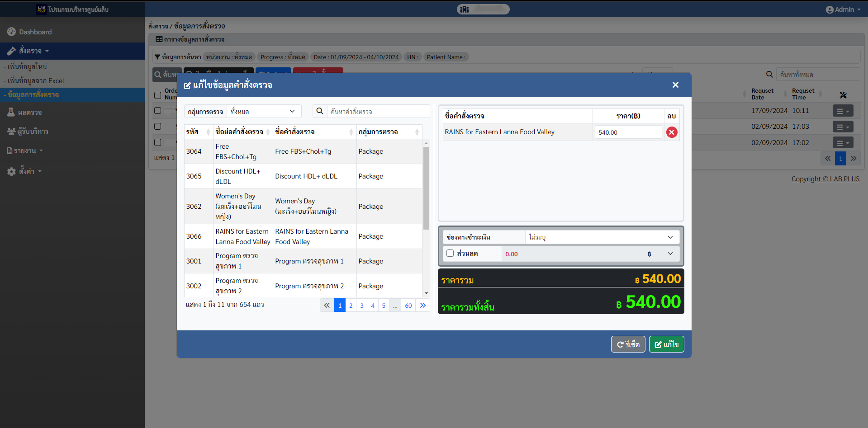Click the tools icon in table header
The height and width of the screenshot is (428, 868).
[x=843, y=95]
